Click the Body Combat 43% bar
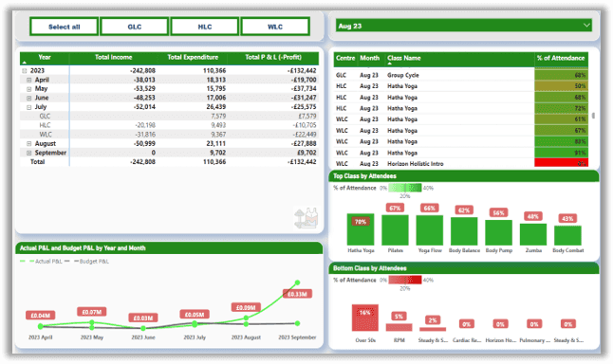613x364 pixels. (x=567, y=235)
